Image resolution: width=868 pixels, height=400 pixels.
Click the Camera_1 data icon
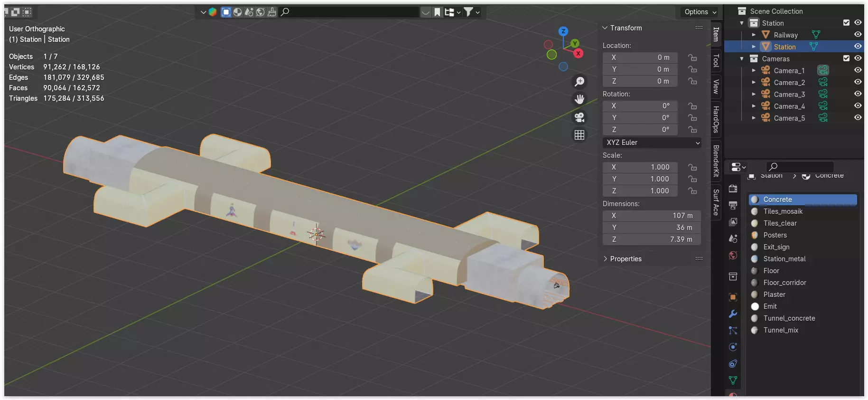[x=823, y=70]
